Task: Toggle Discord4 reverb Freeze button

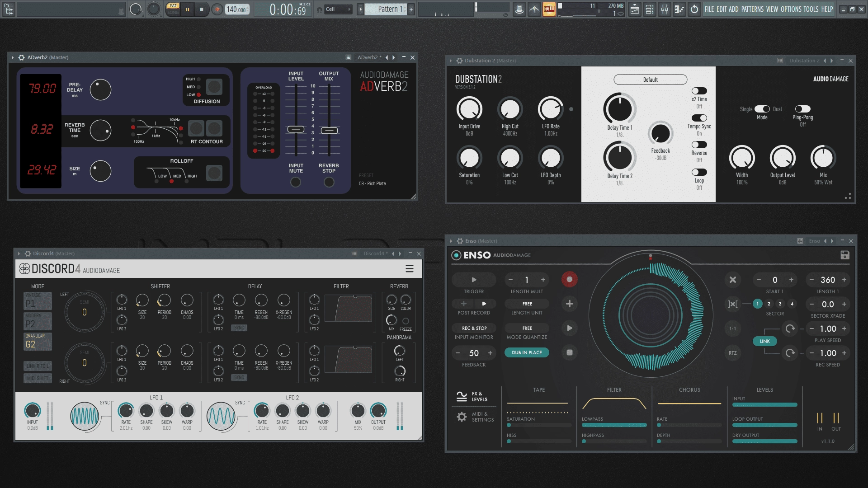Action: (x=406, y=321)
